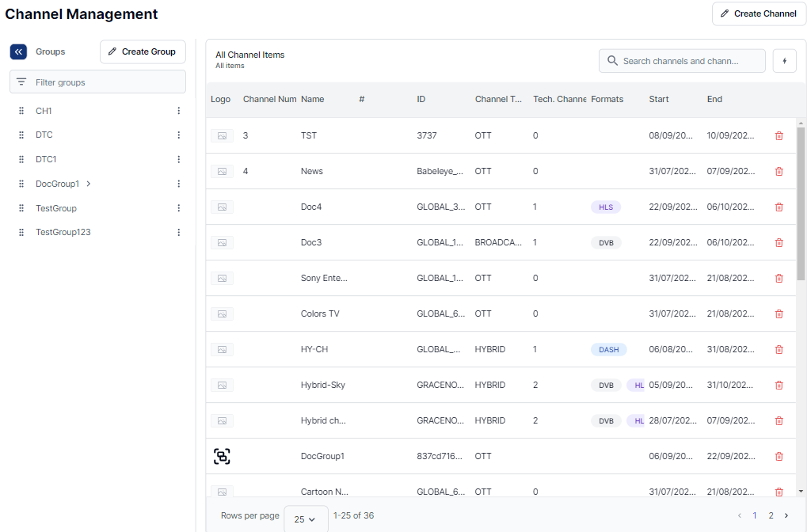Image resolution: width=811 pixels, height=532 pixels.
Task: Click drag handle beside DTC group
Action: [21, 135]
